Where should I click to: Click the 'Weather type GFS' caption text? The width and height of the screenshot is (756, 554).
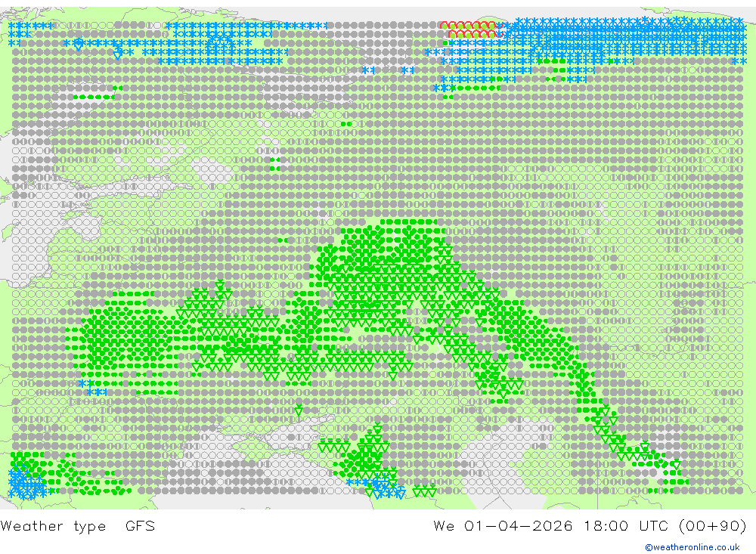[78, 526]
